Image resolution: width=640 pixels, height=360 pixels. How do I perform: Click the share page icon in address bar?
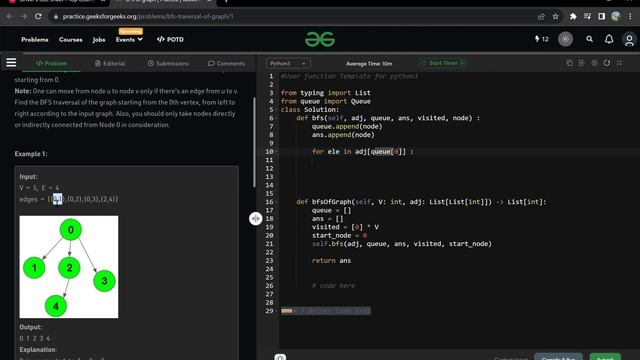coord(541,16)
